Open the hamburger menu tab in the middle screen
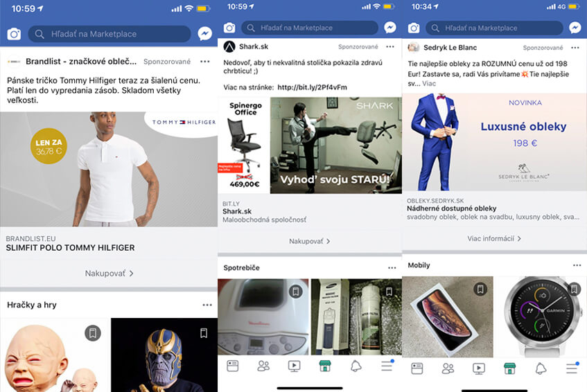Viewport: 587px width, 392px height. click(387, 366)
